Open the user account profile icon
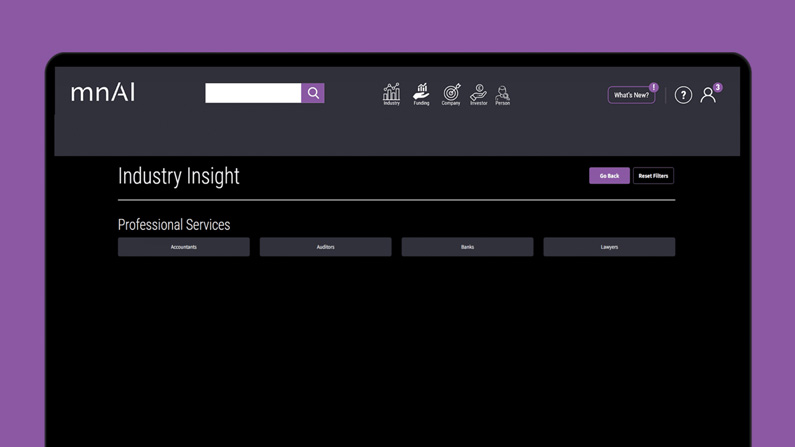 (707, 95)
